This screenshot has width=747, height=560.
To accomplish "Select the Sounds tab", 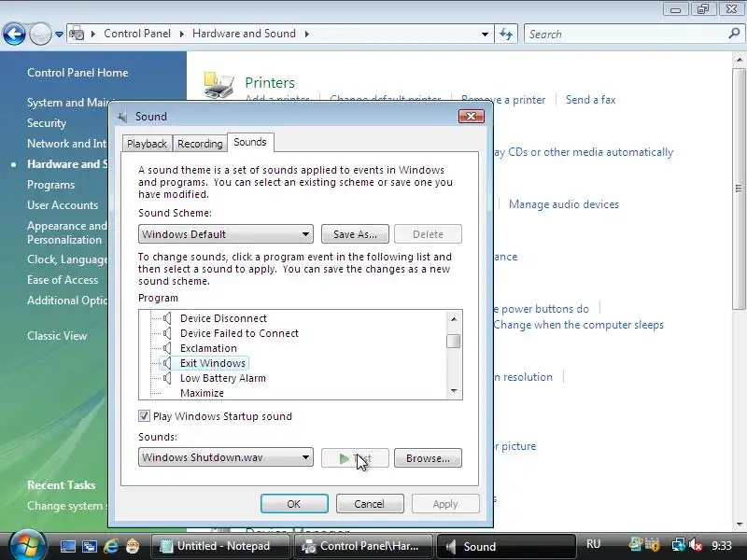I will point(250,143).
